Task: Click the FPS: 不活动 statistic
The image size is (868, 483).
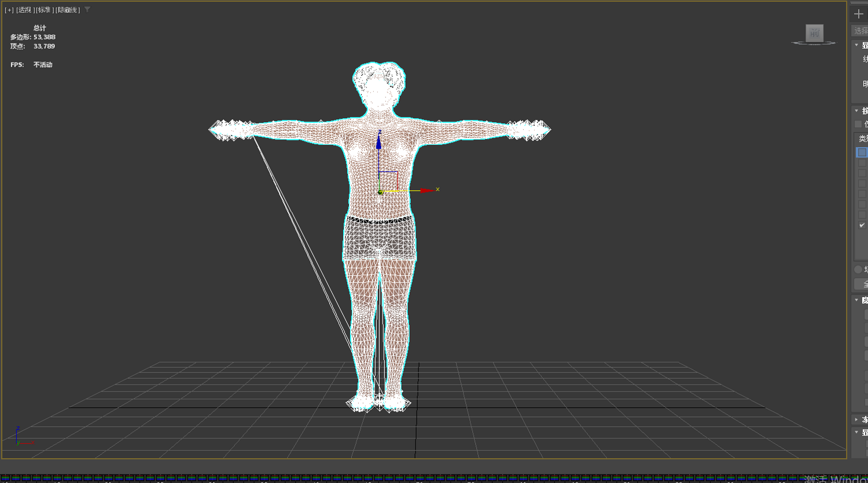Action: (32, 65)
